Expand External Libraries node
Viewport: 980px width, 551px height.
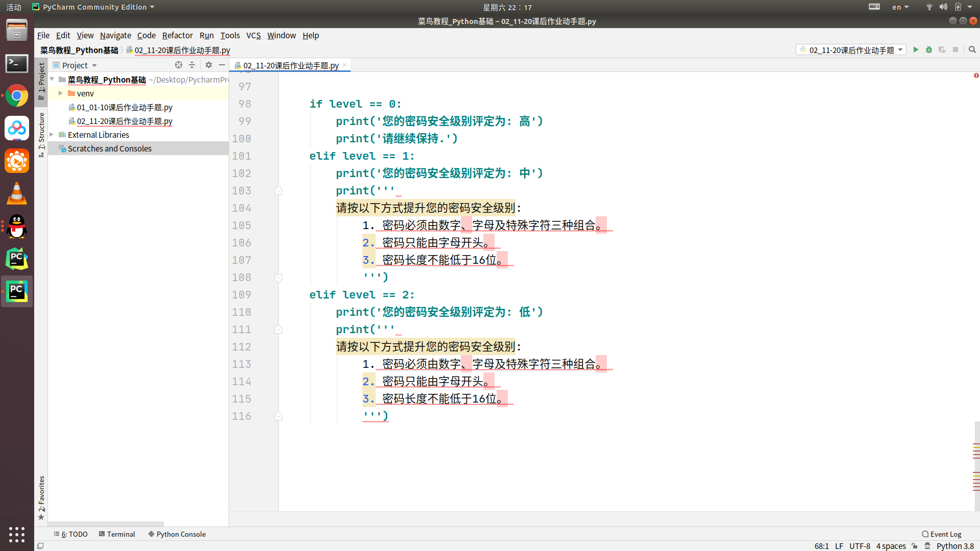tap(52, 135)
